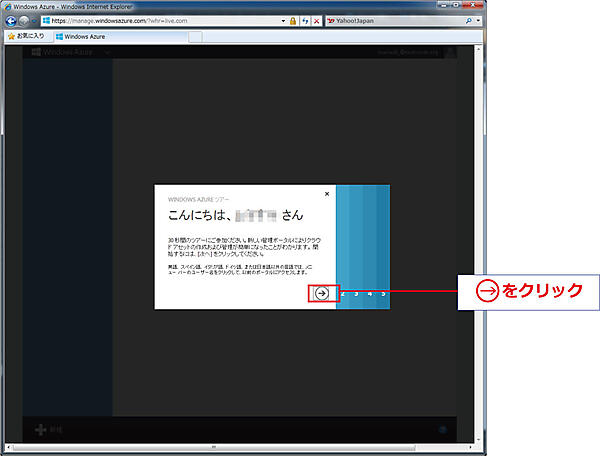Click the search magnifier icon

click(x=468, y=21)
